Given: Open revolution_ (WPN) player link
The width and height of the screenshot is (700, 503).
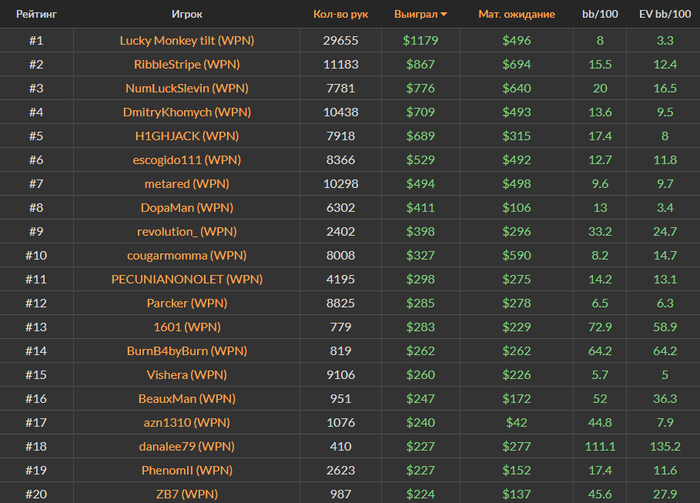Looking at the screenshot, I should point(187,232).
